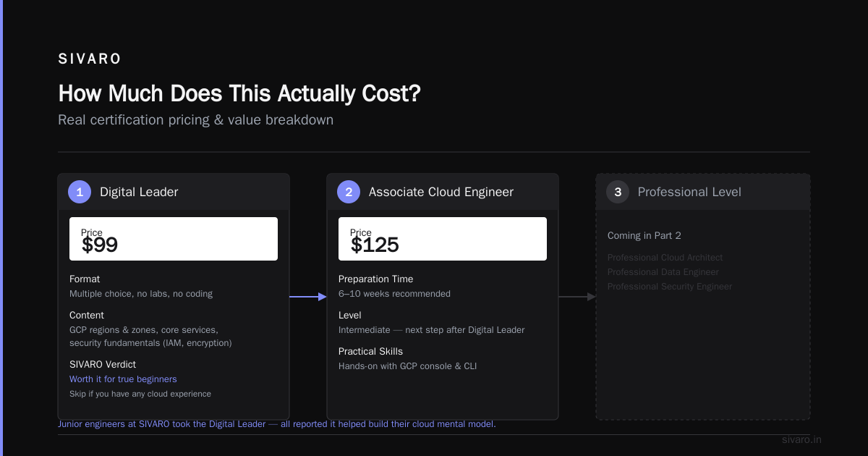868x456 pixels.
Task: Click Professional Security Engineer item
Action: pos(670,287)
